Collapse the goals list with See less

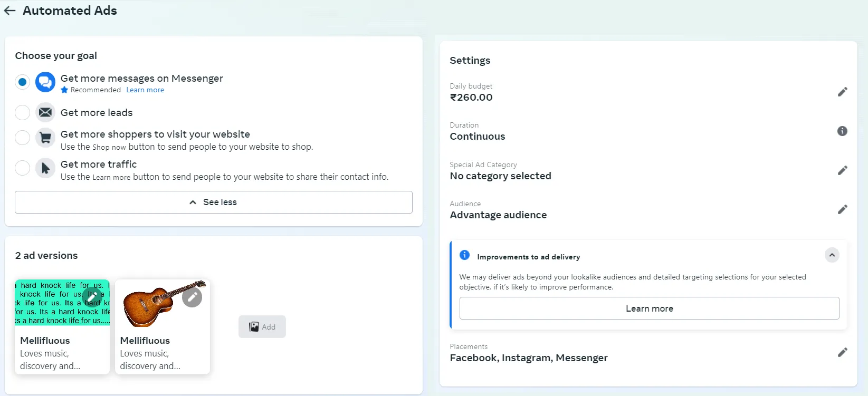pyautogui.click(x=213, y=202)
